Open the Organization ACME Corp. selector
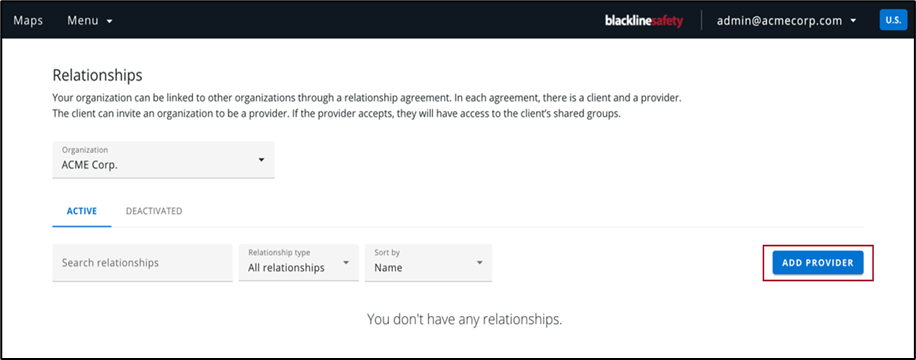Screen dimensions: 916x360 point(163,159)
